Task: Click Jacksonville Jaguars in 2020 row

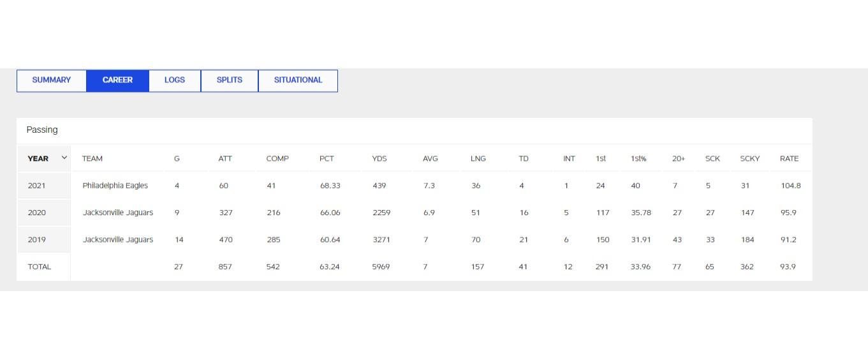Action: pos(118,213)
